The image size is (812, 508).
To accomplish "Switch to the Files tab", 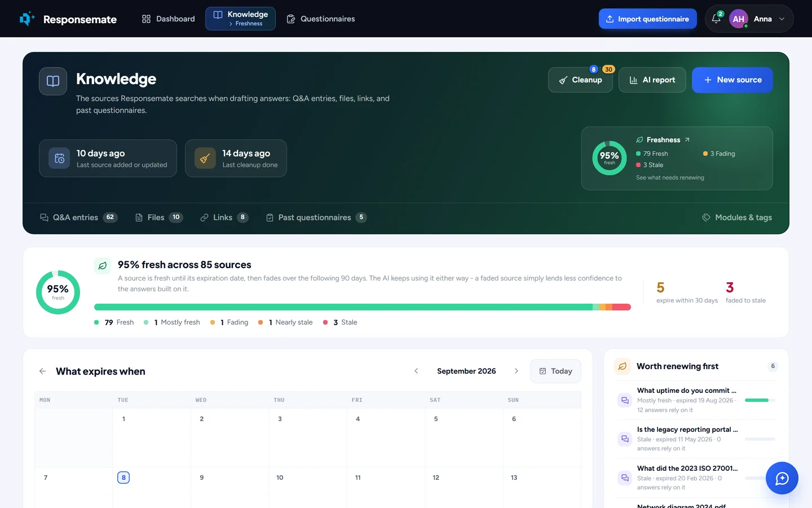I will coord(159,217).
